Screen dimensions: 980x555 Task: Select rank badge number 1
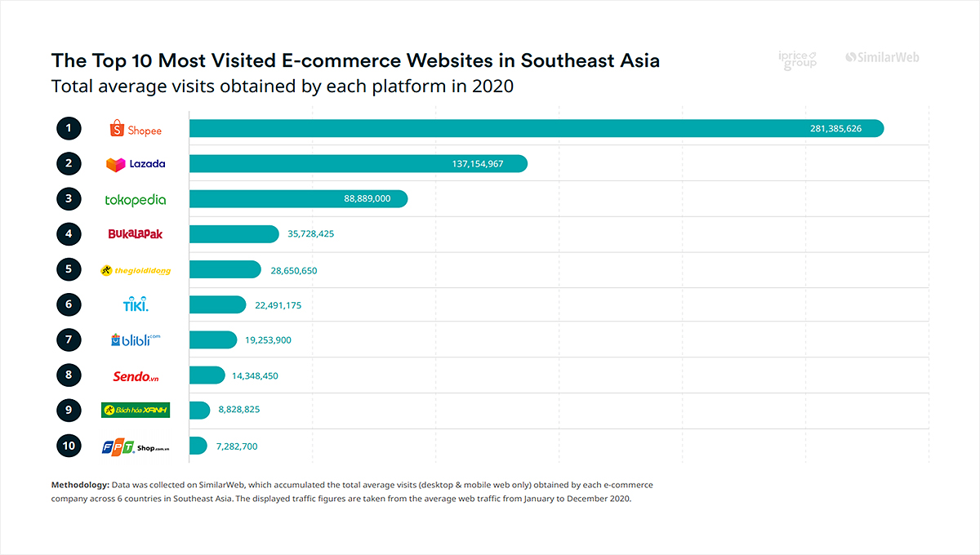point(69,128)
